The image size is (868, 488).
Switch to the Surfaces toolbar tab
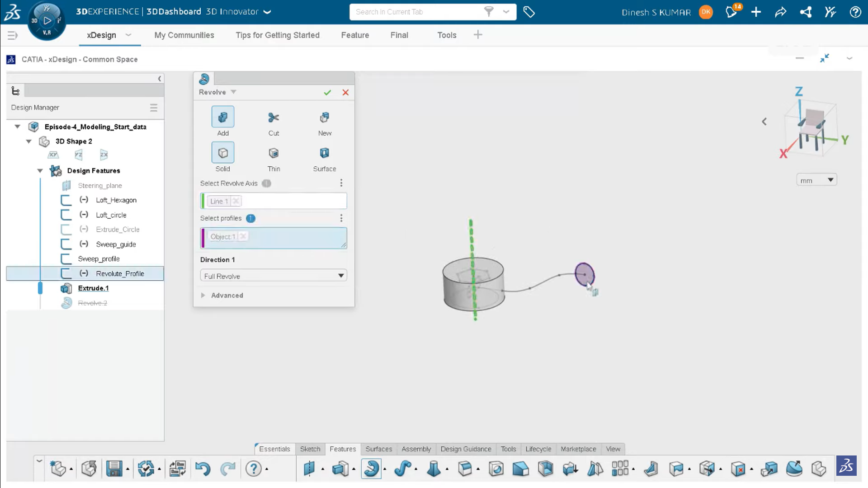(x=379, y=449)
